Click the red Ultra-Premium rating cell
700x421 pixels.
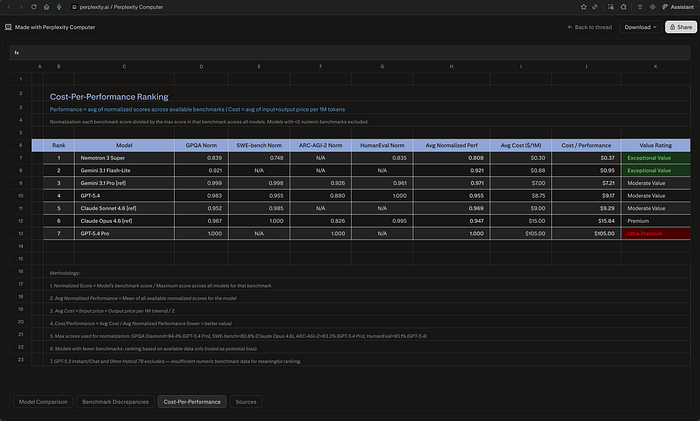click(x=655, y=233)
